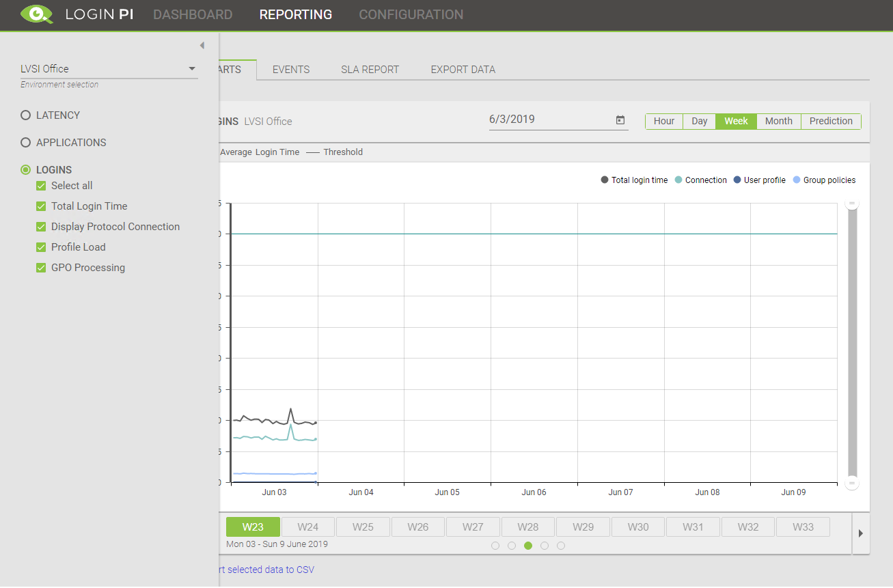Select the Prediction view

click(x=831, y=121)
